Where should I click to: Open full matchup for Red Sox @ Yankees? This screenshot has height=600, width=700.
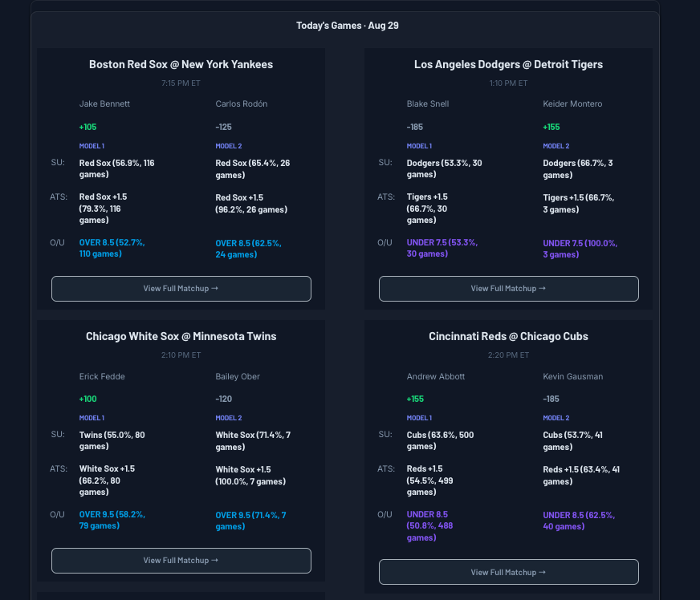181,289
